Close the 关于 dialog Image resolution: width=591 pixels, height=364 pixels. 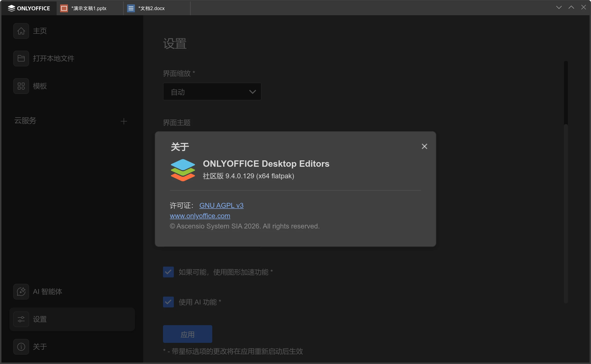(x=424, y=146)
